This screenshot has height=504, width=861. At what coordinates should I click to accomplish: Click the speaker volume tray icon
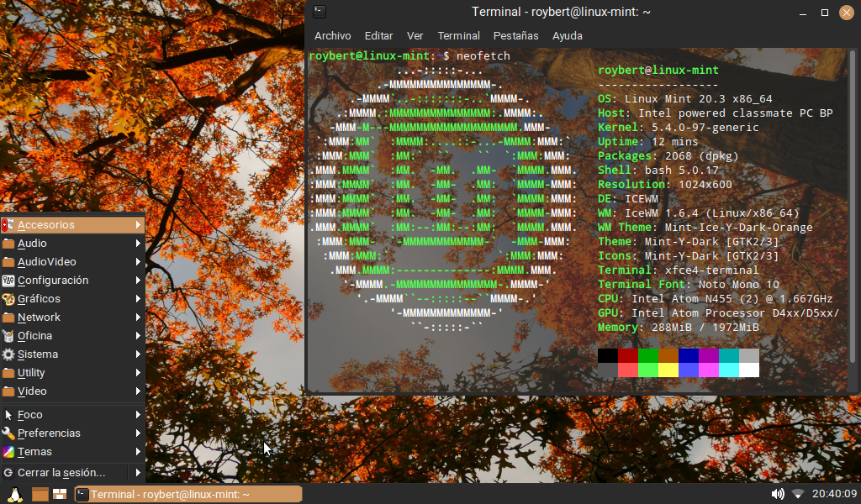[778, 494]
